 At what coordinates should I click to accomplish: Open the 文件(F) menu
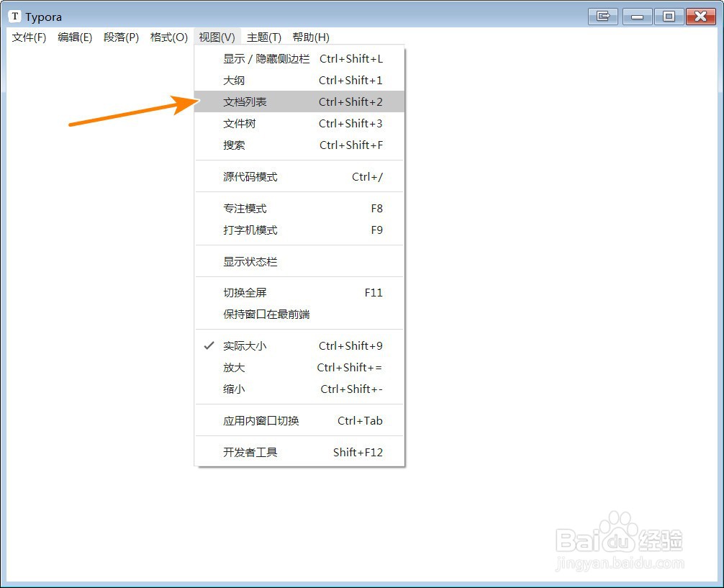coord(29,37)
